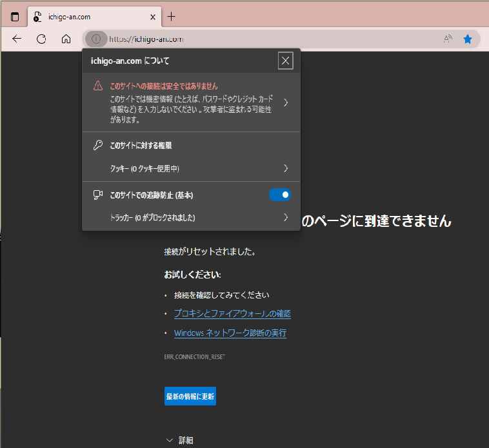
Task: Expand the 詳細 details section
Action: [x=179, y=440]
